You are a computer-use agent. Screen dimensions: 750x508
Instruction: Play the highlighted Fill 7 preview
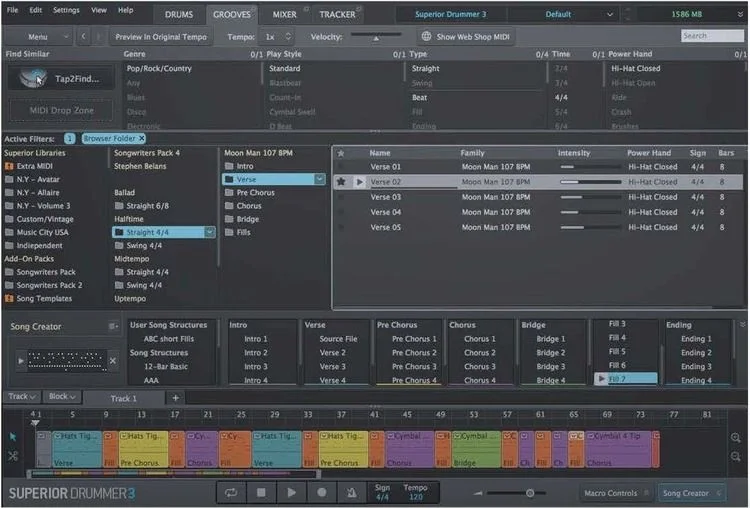pyautogui.click(x=601, y=379)
